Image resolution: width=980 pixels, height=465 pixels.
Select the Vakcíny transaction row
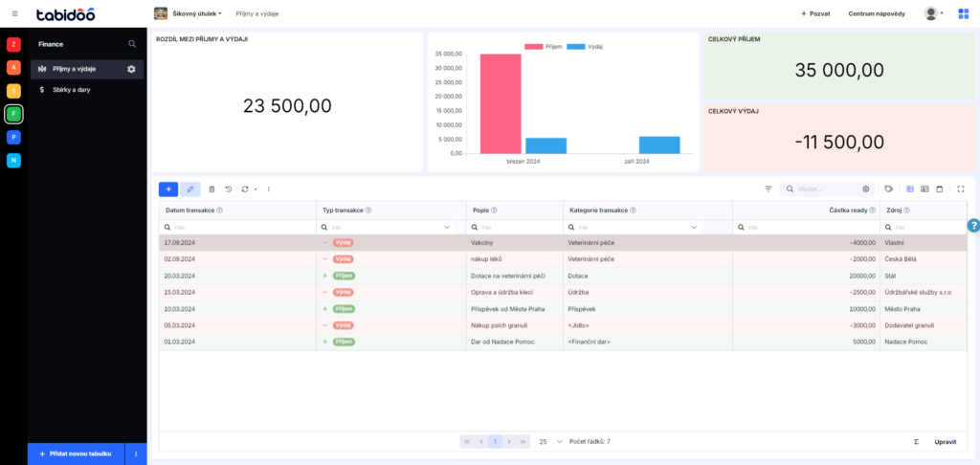pos(563,242)
